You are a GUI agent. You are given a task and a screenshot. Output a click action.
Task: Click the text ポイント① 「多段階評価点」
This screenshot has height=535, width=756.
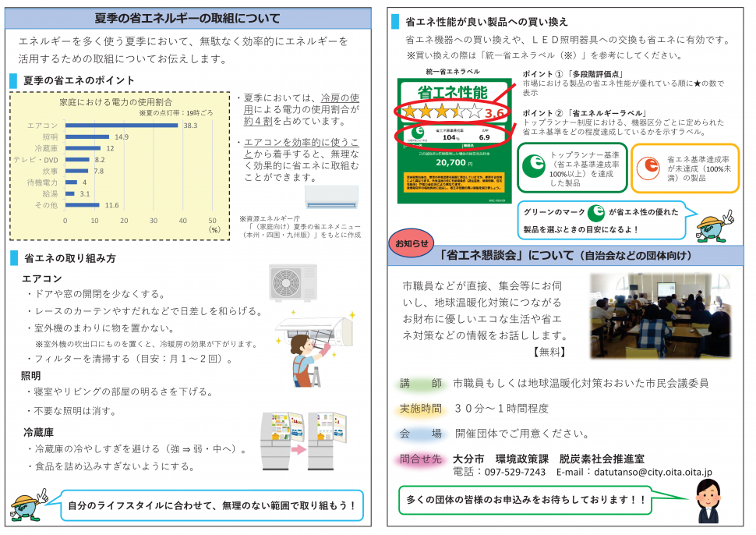pyautogui.click(x=574, y=74)
